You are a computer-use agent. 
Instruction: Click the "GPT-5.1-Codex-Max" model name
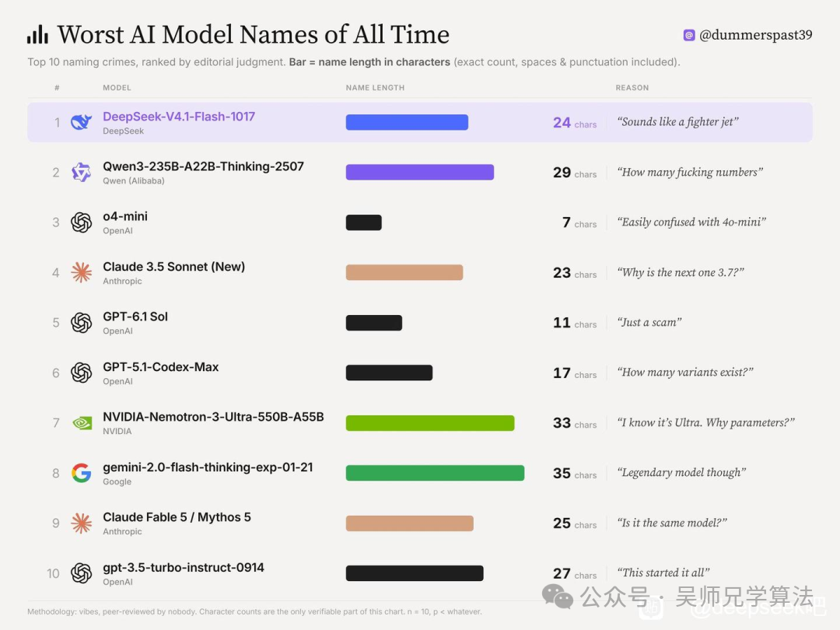click(x=161, y=367)
